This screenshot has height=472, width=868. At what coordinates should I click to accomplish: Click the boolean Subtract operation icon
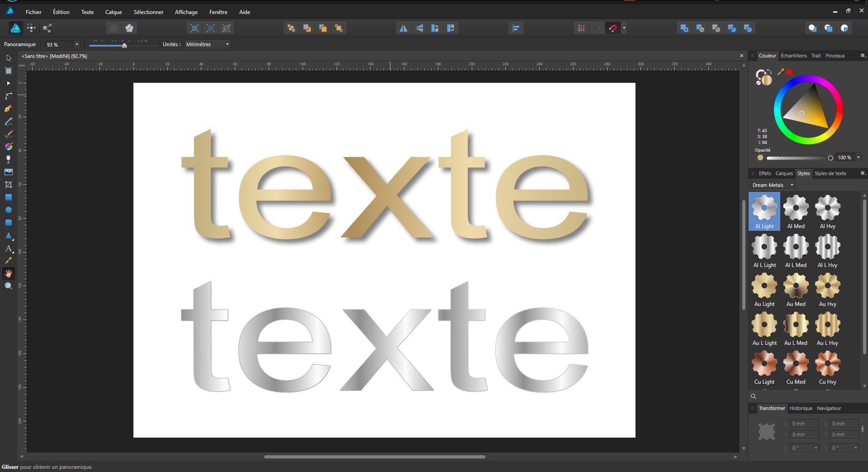click(700, 28)
